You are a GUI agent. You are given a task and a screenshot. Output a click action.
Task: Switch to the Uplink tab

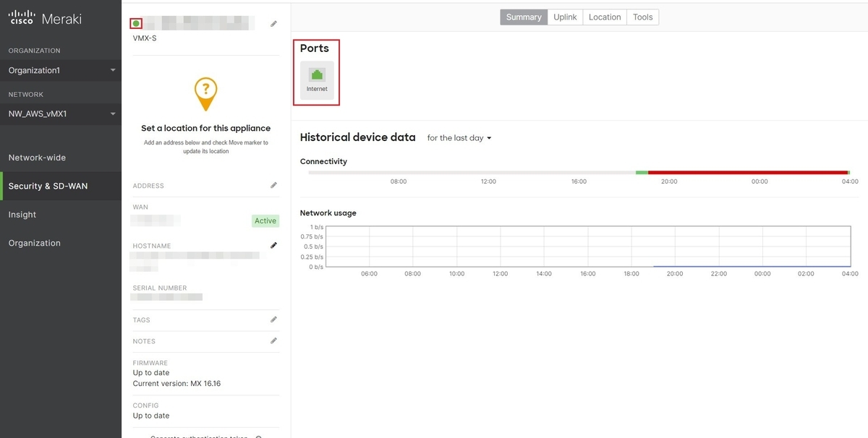pos(565,17)
